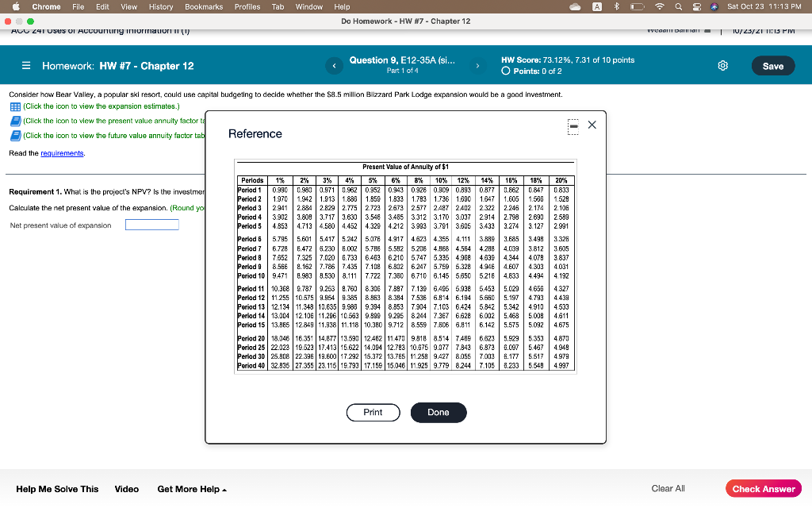The image size is (812, 508).
Task: Open the expansion estimates spreadsheet icon
Action: point(14,106)
